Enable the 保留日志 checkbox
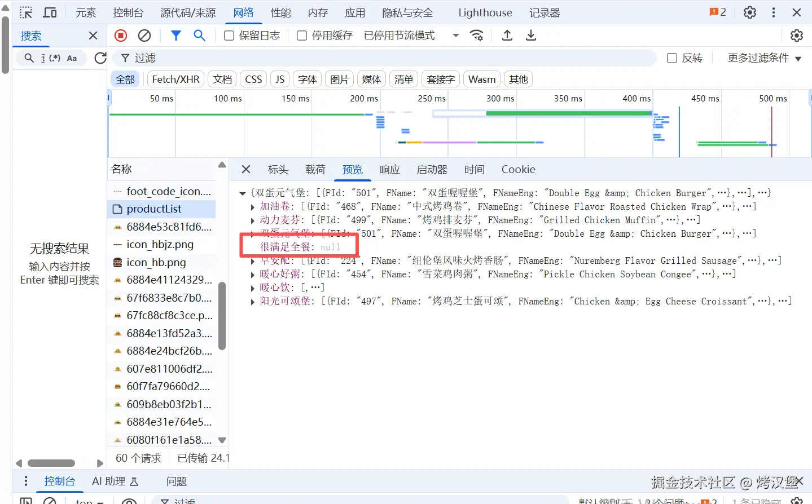This screenshot has width=812, height=504. (228, 35)
